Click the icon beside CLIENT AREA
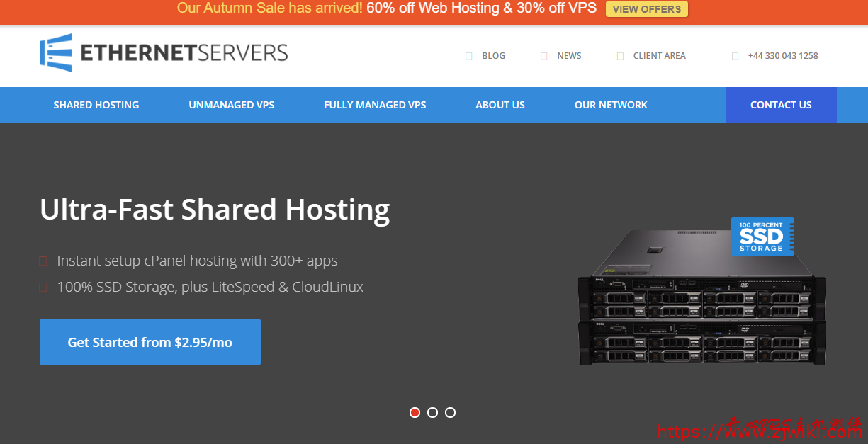868x444 pixels. click(x=621, y=55)
